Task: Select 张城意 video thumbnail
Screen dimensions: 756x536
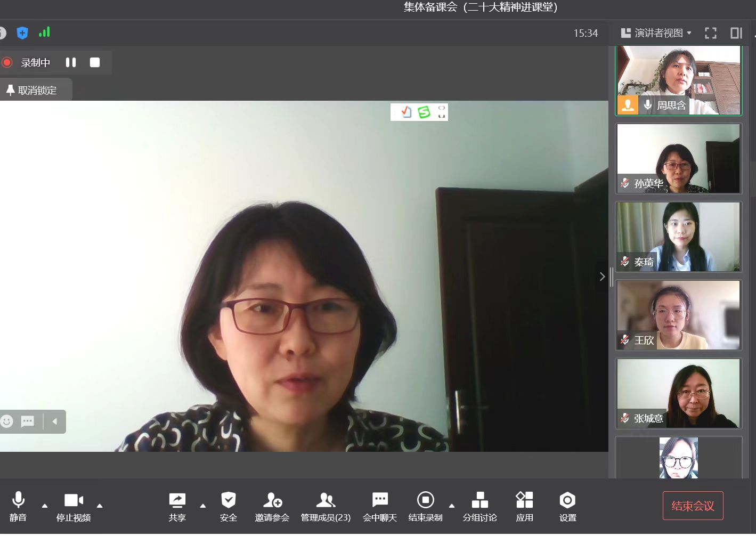Action: pyautogui.click(x=679, y=393)
